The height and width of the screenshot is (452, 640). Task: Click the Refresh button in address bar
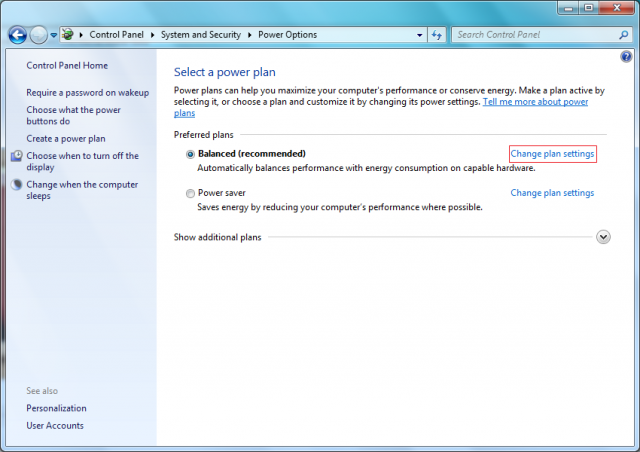click(x=437, y=35)
